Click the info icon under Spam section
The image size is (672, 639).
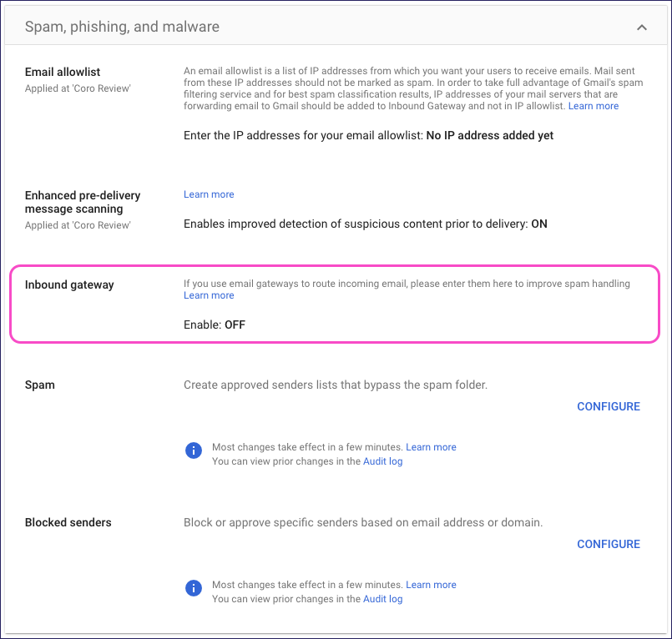pos(193,451)
